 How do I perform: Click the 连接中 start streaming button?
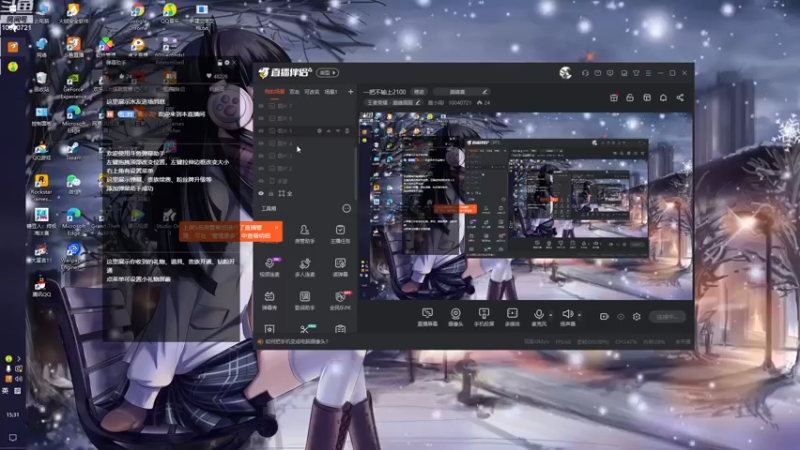tap(667, 317)
